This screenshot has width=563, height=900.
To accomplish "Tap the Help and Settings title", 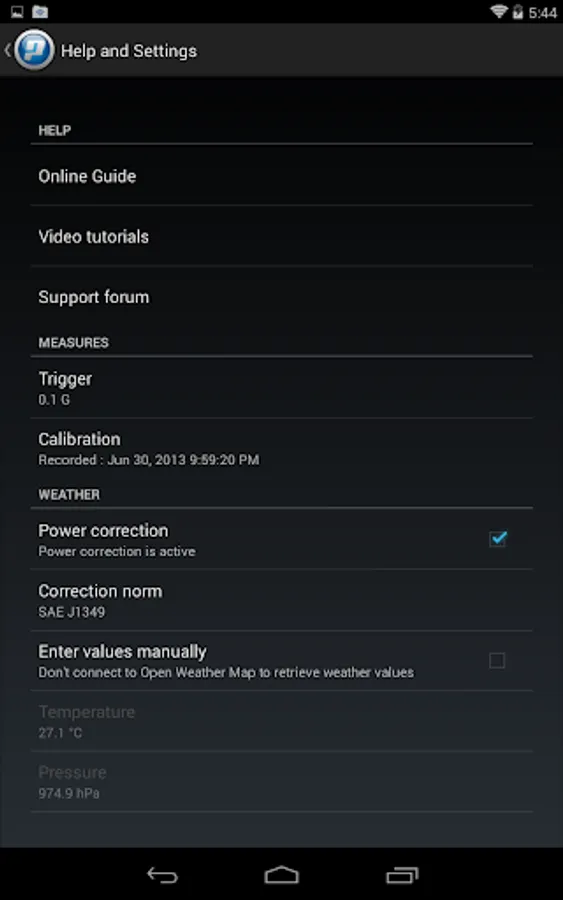I will point(129,51).
